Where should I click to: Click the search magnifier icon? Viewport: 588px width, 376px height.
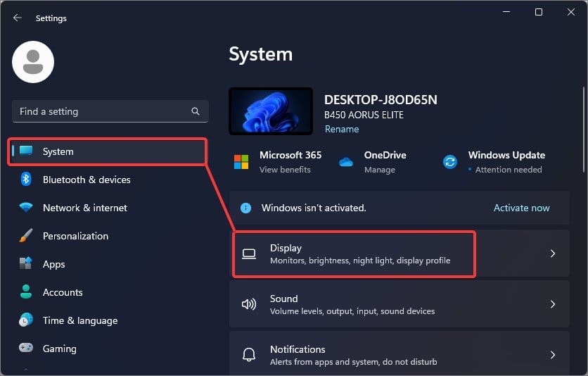[x=196, y=111]
